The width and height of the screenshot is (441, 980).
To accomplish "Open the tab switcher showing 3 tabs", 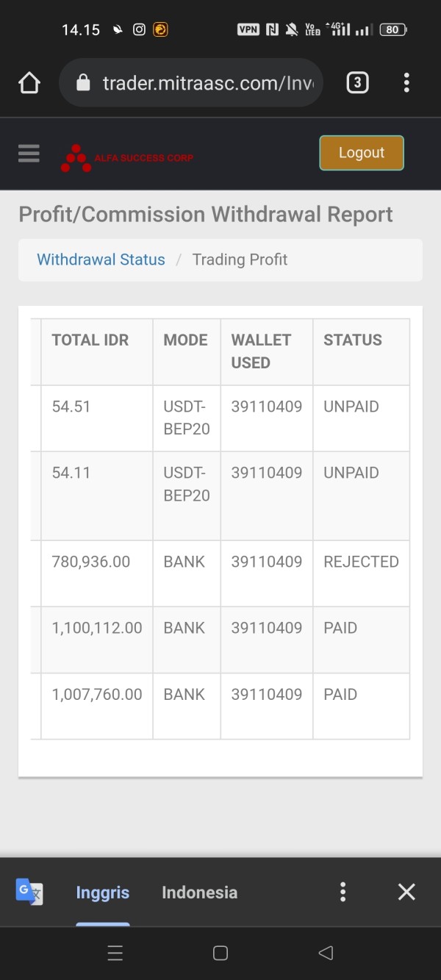I will (357, 83).
